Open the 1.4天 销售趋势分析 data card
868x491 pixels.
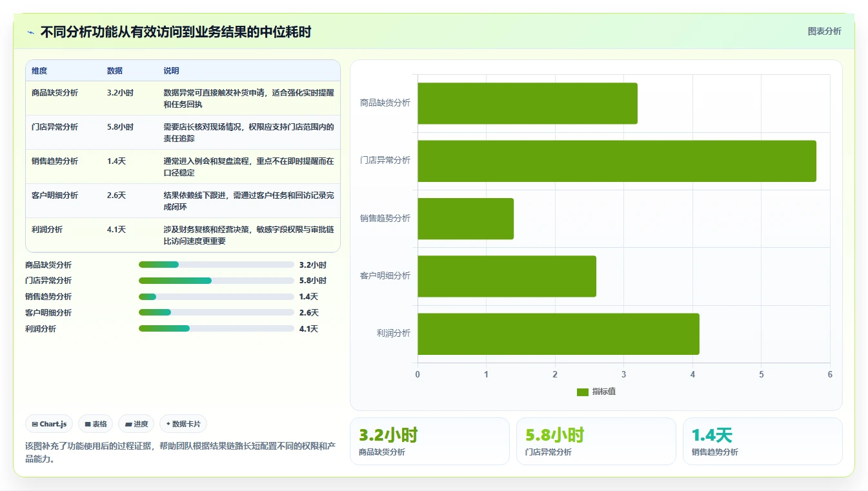tap(763, 441)
